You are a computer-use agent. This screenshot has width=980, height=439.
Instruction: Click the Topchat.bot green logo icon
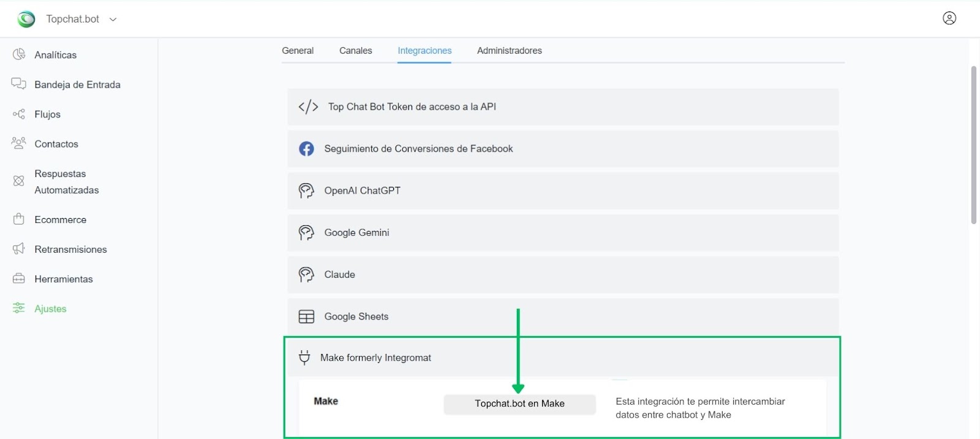pos(26,20)
